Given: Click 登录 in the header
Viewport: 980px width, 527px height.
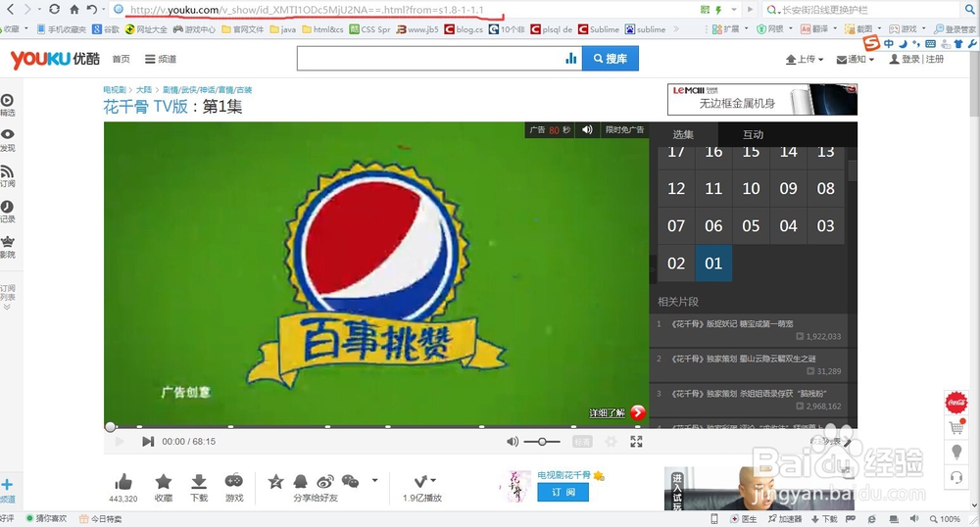Looking at the screenshot, I should click(x=910, y=59).
